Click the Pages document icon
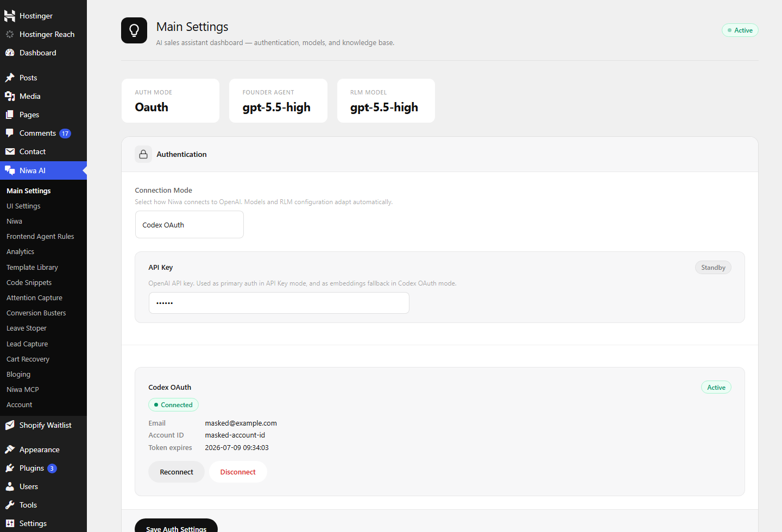Image resolution: width=782 pixels, height=532 pixels. coord(10,115)
